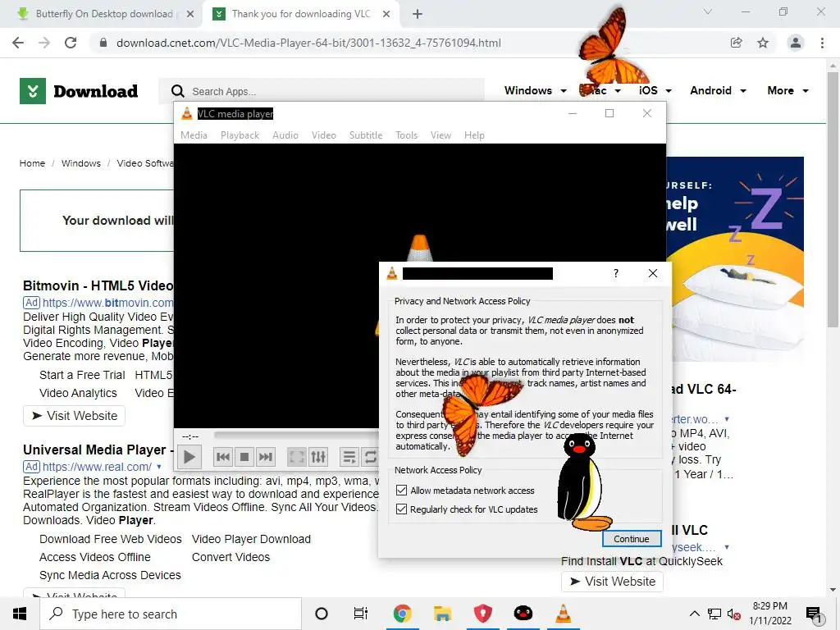
Task: Click the stop playback button in VLC
Action: tap(244, 457)
